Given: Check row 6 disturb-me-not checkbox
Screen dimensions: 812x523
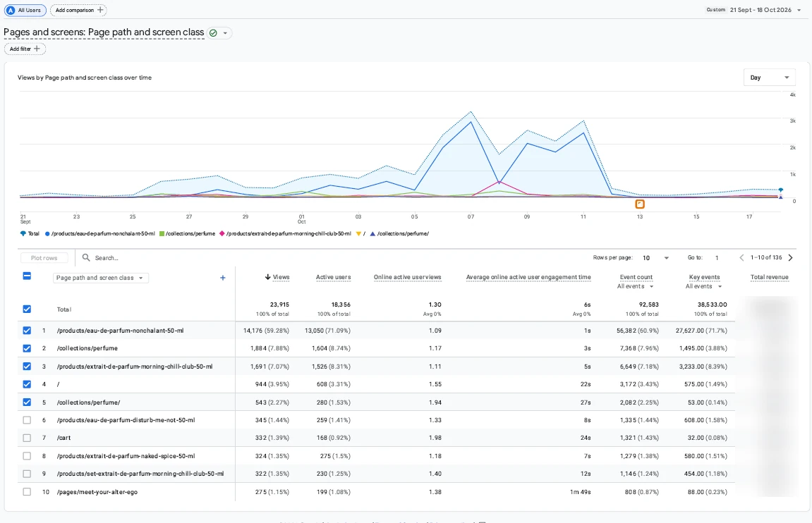Looking at the screenshot, I should click(27, 420).
